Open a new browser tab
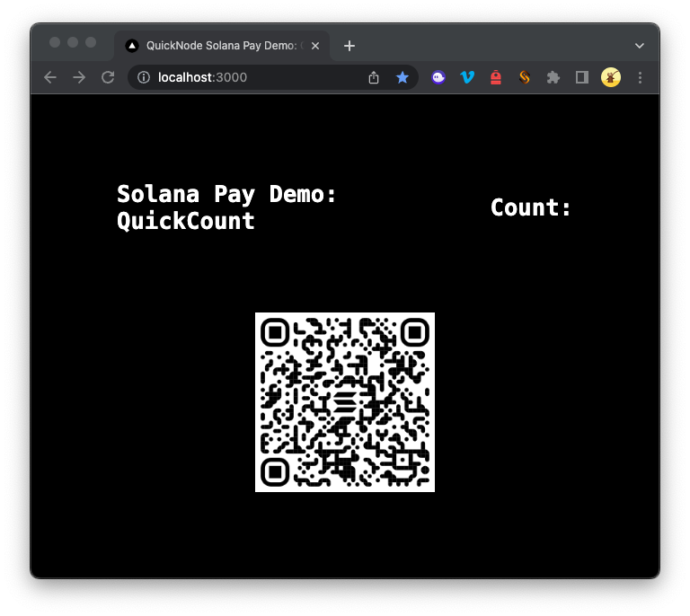The width and height of the screenshot is (690, 616). tap(349, 46)
